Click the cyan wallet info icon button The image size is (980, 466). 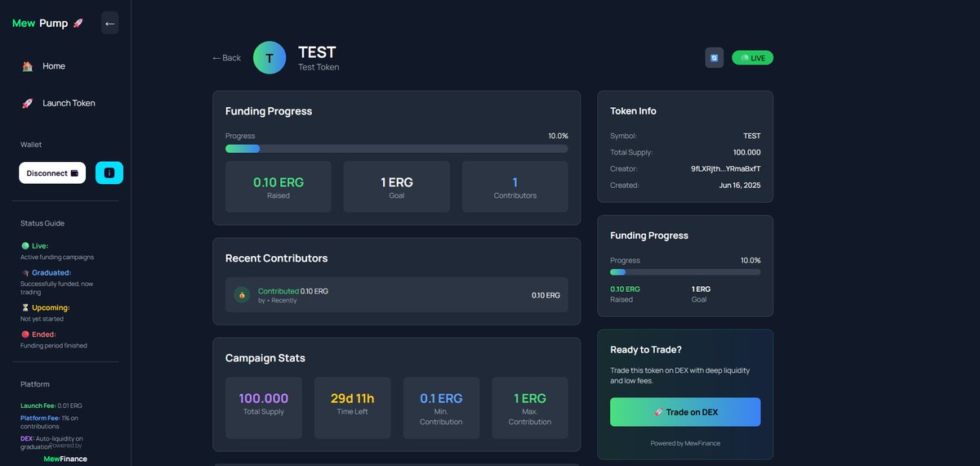tap(109, 173)
